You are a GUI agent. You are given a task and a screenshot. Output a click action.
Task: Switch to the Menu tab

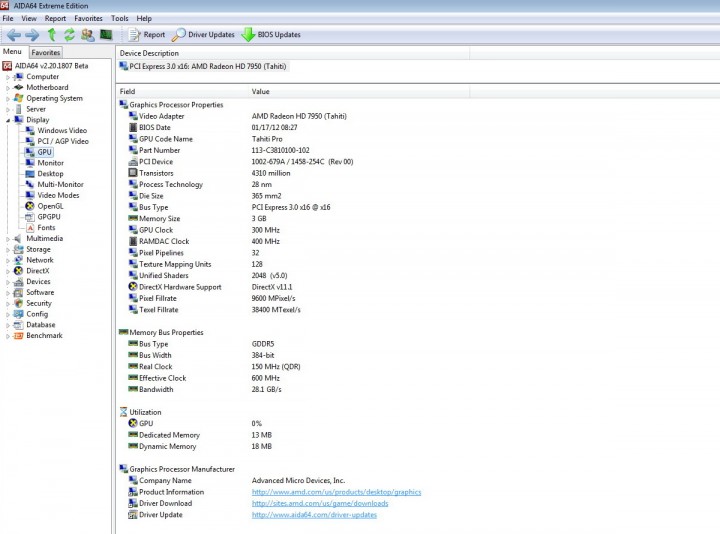point(12,51)
